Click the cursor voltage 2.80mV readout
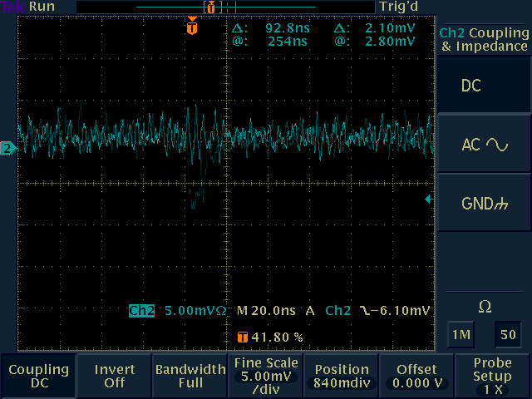The height and width of the screenshot is (399, 532). tap(390, 42)
